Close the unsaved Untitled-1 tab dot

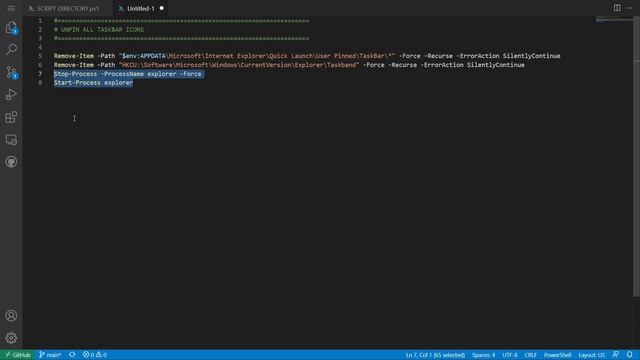[x=162, y=8]
